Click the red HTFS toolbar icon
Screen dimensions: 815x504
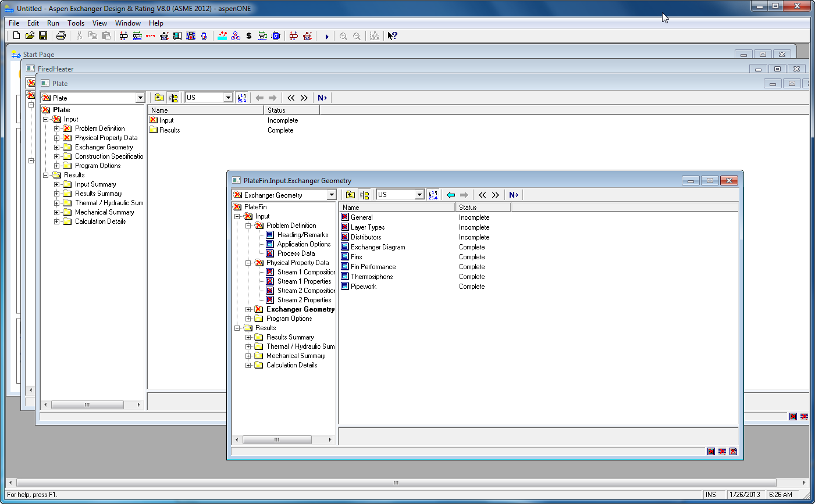[150, 35]
